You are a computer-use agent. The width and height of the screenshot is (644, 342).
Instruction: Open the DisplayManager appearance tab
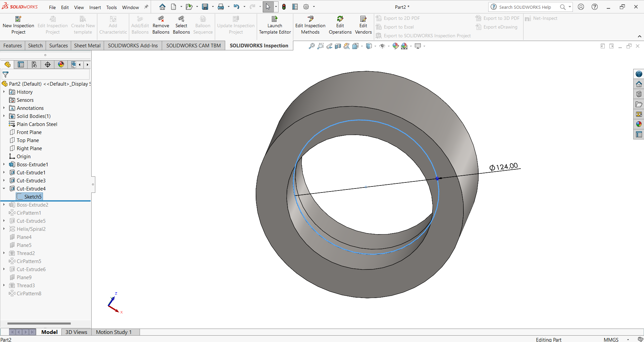coord(61,65)
